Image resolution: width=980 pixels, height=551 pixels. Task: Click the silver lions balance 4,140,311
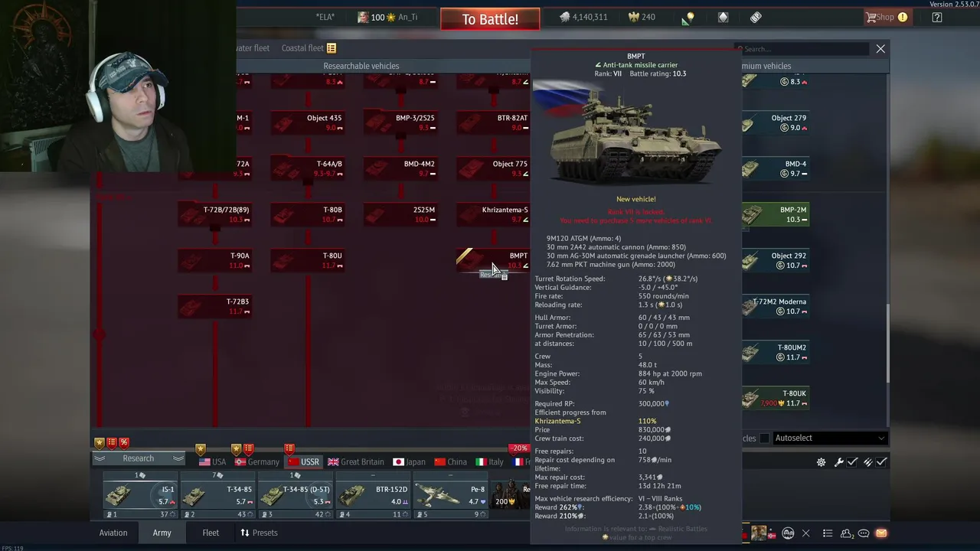[583, 18]
